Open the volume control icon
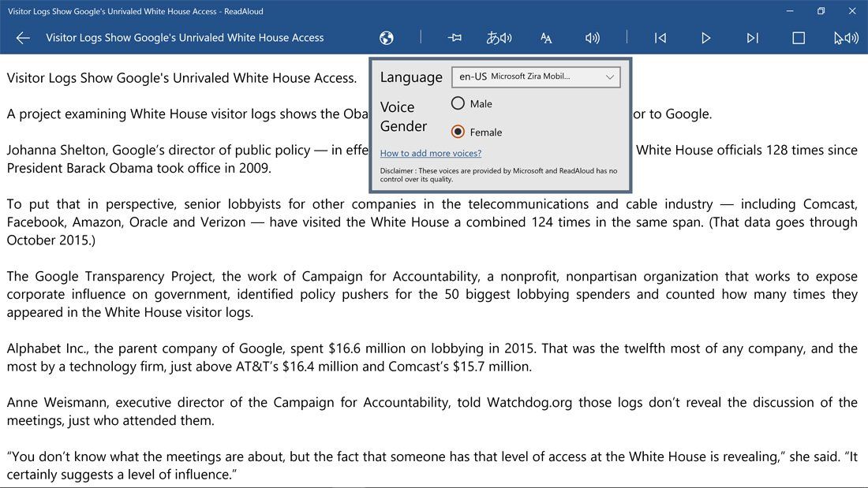Screen dimensions: 868x488 (593, 37)
